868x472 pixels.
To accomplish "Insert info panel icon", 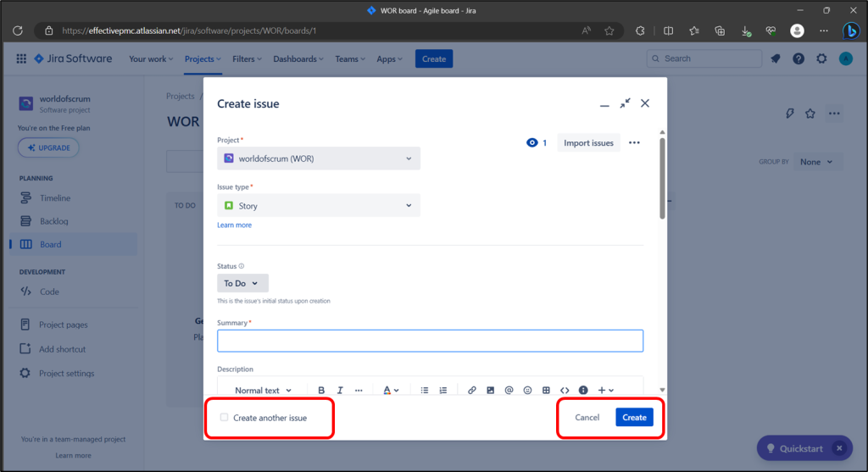I will tap(583, 390).
